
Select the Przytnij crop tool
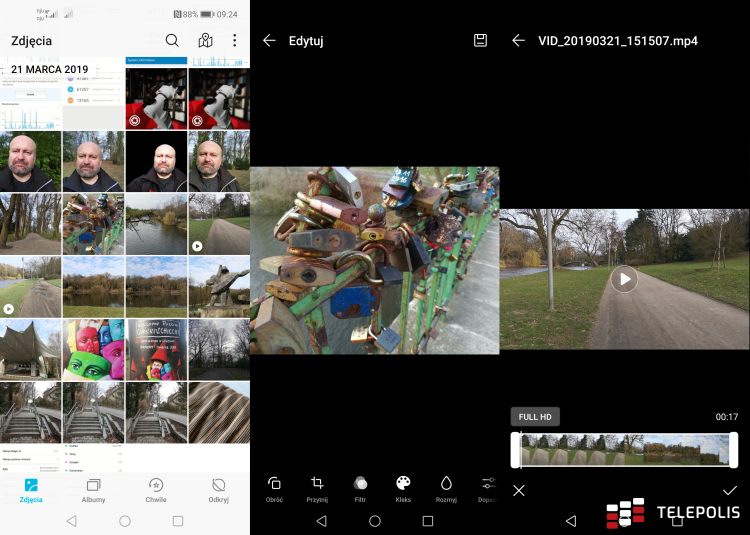click(317, 489)
